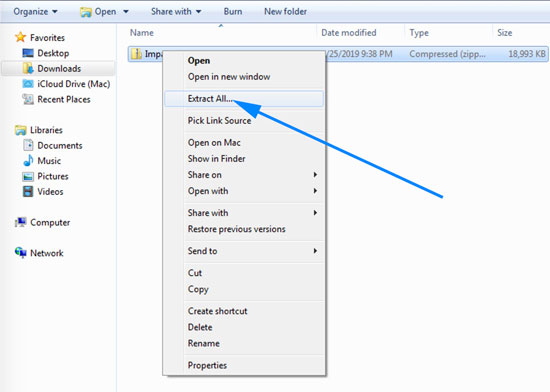Select Favorites heading label
The height and width of the screenshot is (392, 550).
(47, 38)
